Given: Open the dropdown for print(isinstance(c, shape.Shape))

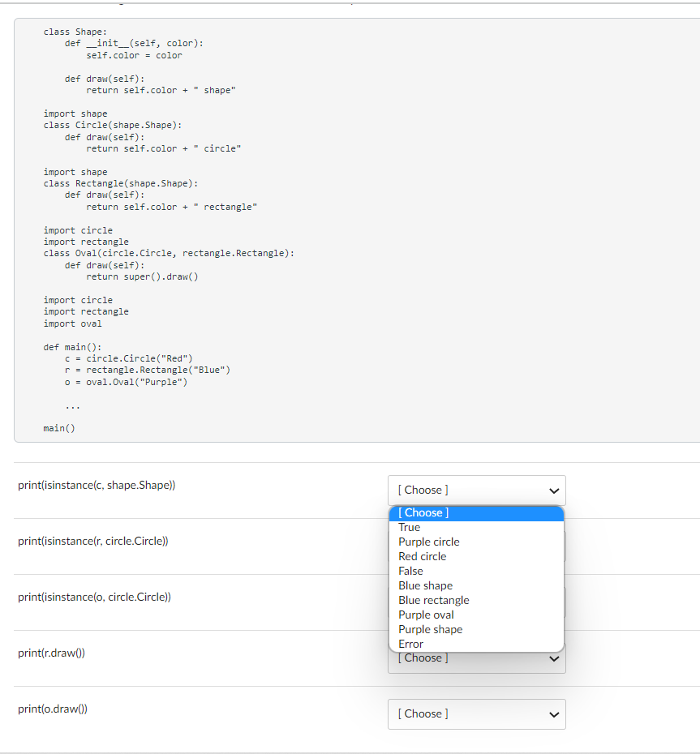Looking at the screenshot, I should tap(476, 490).
